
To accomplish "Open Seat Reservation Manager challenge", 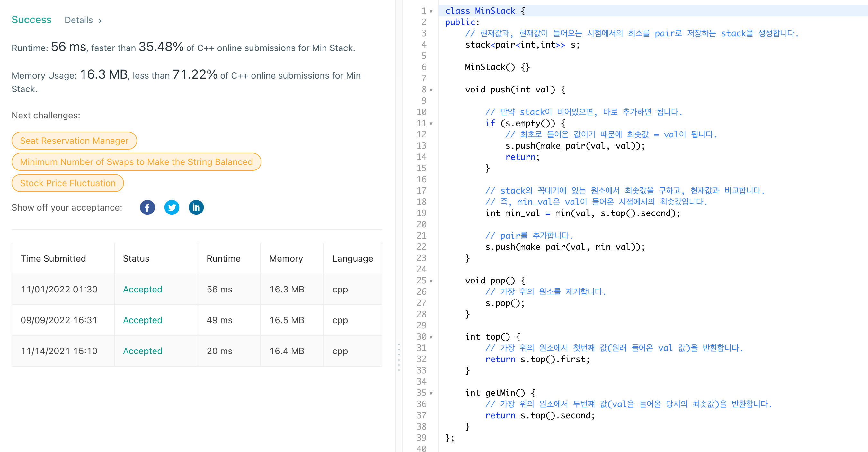I will pos(74,141).
